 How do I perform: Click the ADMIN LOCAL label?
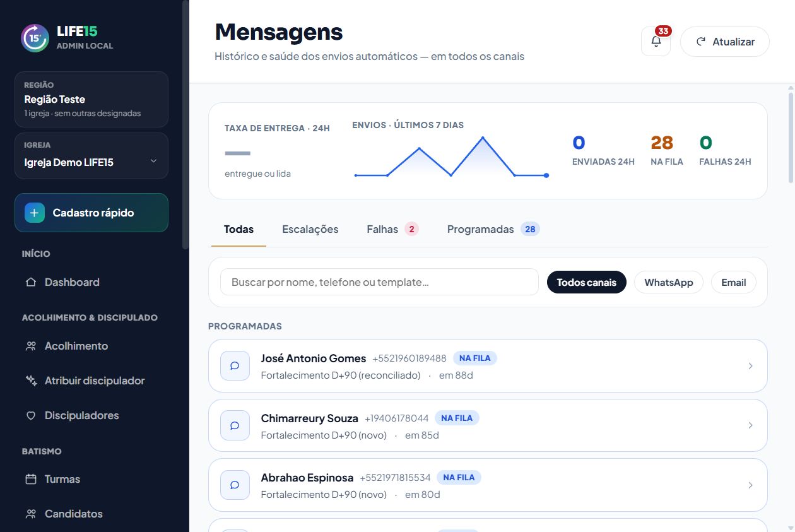(x=85, y=46)
